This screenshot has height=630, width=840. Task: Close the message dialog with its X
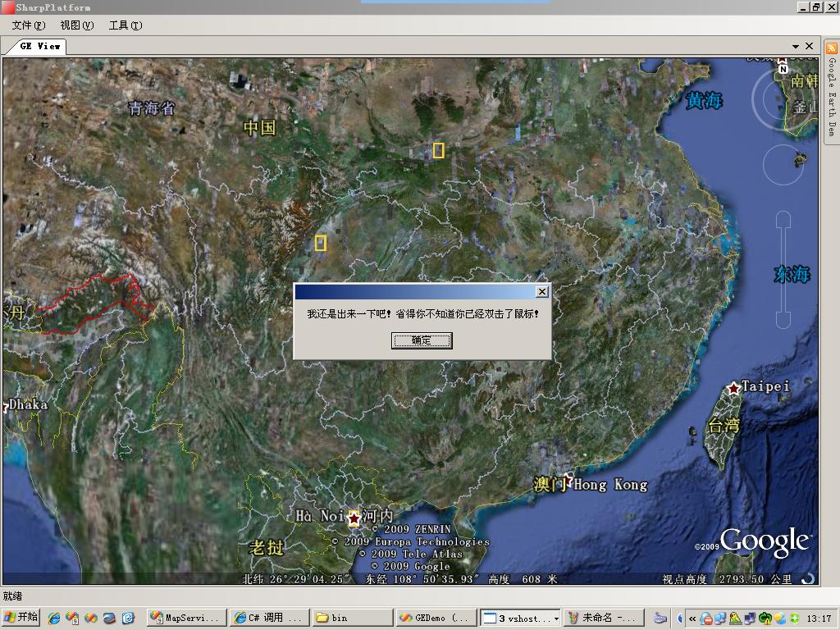point(542,291)
